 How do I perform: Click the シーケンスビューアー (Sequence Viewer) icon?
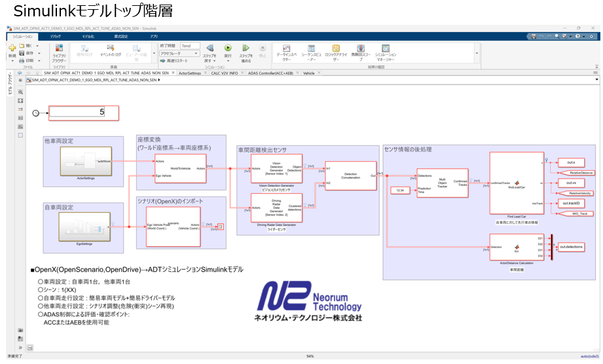pyautogui.click(x=312, y=49)
